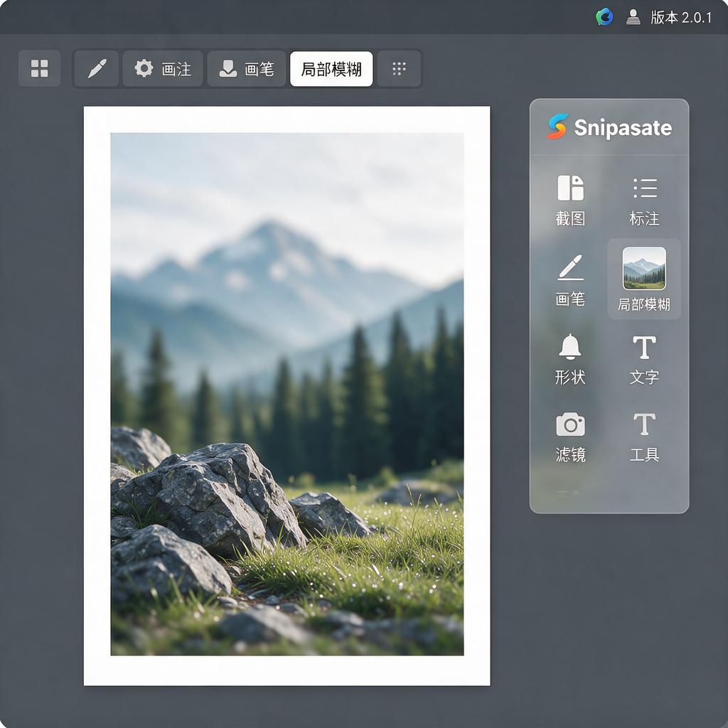Open the 工具 tools item
This screenshot has height=728, width=728.
(x=644, y=437)
